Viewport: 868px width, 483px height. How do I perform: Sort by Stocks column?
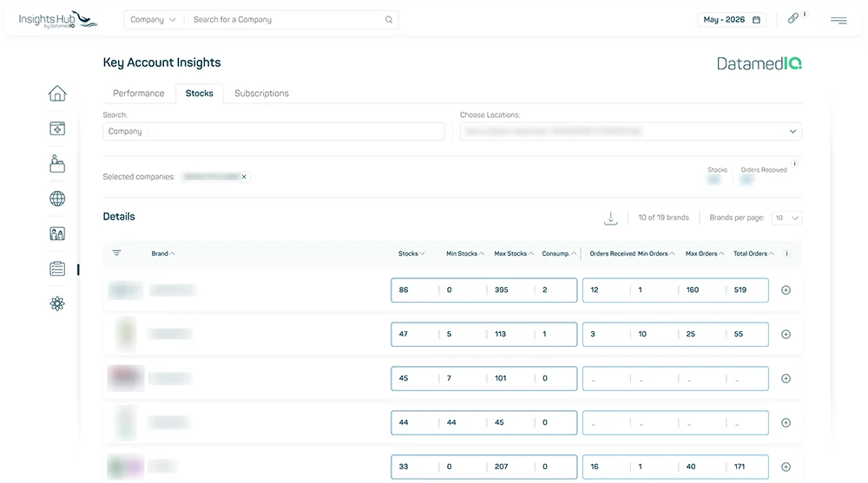(411, 253)
